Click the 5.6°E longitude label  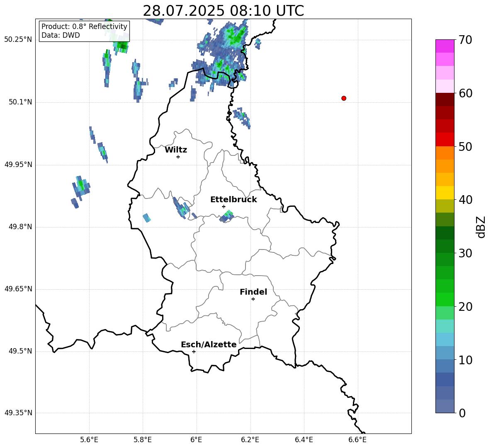(89, 440)
